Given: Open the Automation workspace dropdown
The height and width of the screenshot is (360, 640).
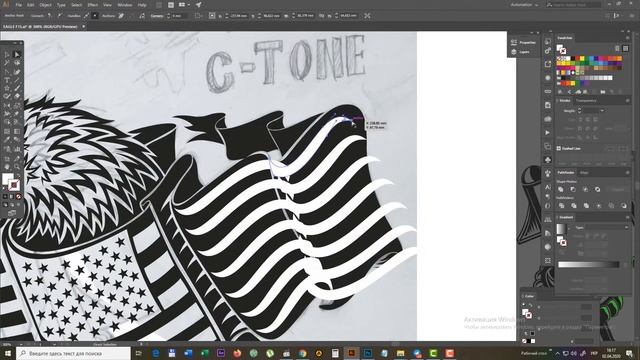Looking at the screenshot, I should [524, 5].
